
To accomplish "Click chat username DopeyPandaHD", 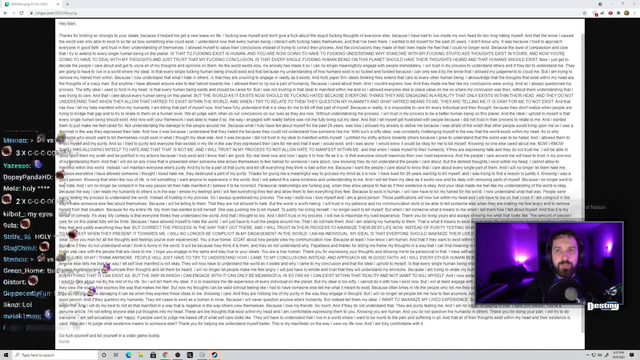I will (28, 177).
